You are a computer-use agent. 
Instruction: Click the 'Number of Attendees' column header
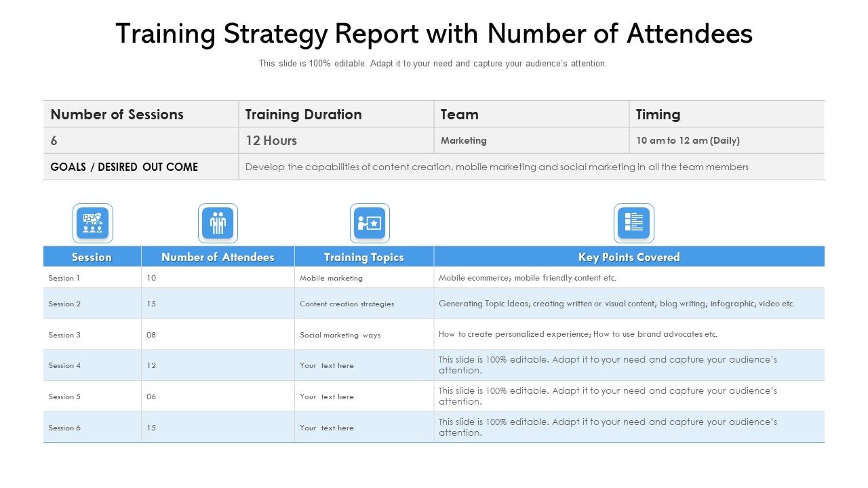tap(218, 257)
